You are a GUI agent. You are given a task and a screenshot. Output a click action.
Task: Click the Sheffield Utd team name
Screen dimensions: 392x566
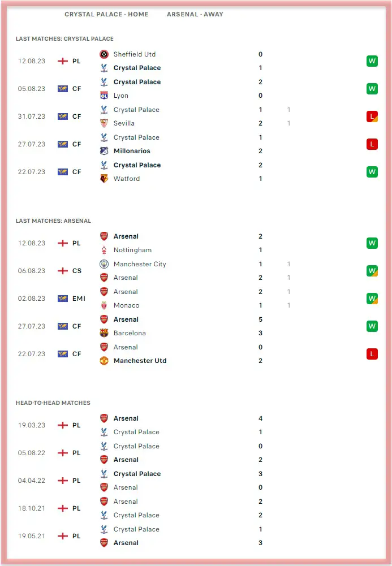(x=134, y=54)
